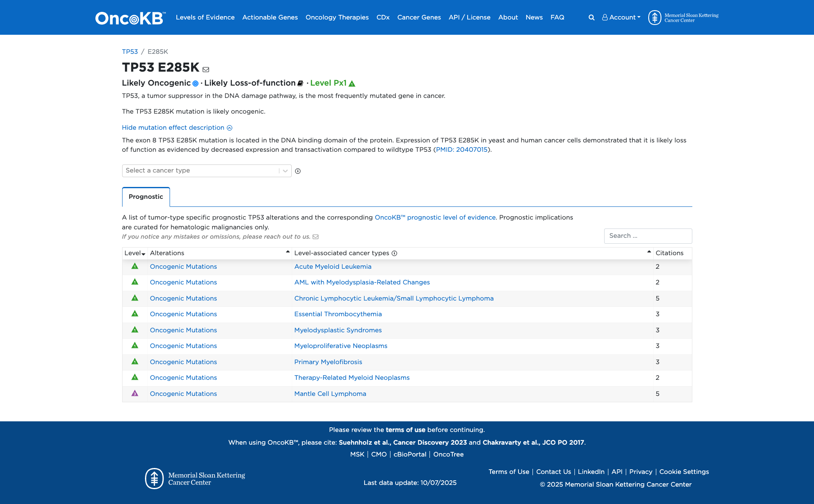This screenshot has height=504, width=814.
Task: Click inside the table Search field
Action: [648, 236]
